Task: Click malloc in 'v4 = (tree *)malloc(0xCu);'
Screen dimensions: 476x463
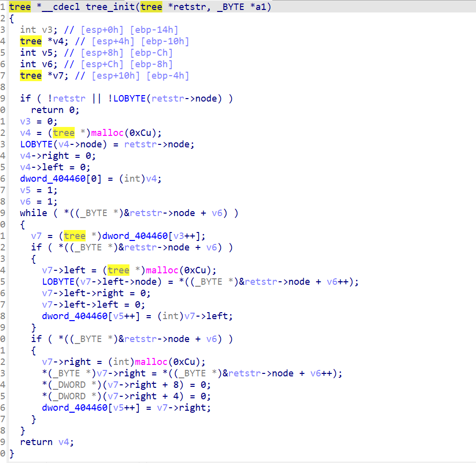Action: (107, 132)
